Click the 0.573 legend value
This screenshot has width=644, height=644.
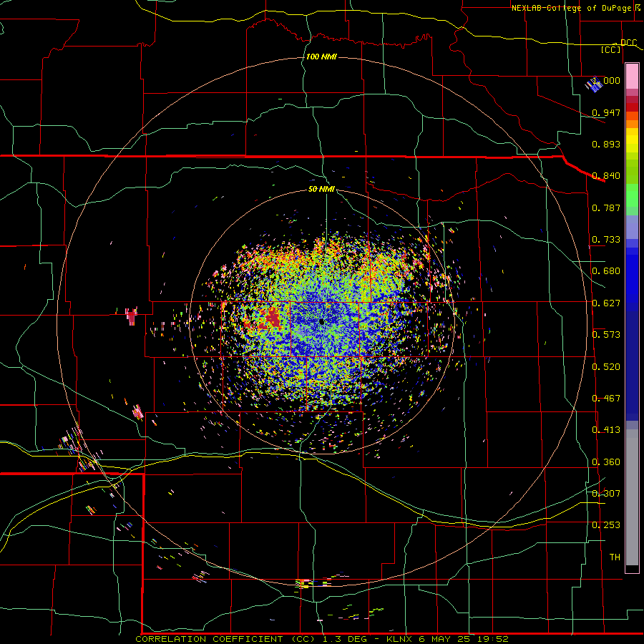point(606,335)
